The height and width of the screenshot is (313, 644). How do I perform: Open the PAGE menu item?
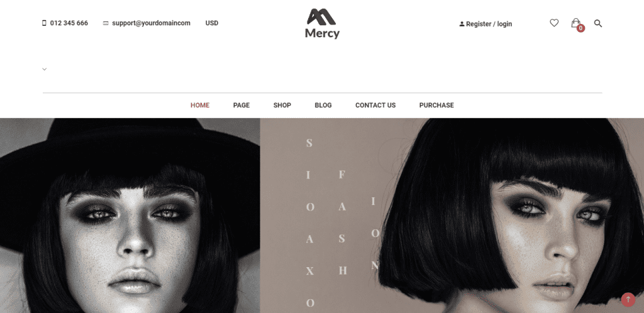pyautogui.click(x=241, y=105)
